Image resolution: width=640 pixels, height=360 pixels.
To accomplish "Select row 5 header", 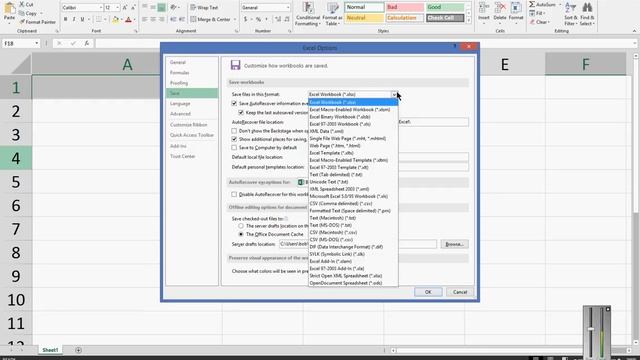I will (16, 182).
